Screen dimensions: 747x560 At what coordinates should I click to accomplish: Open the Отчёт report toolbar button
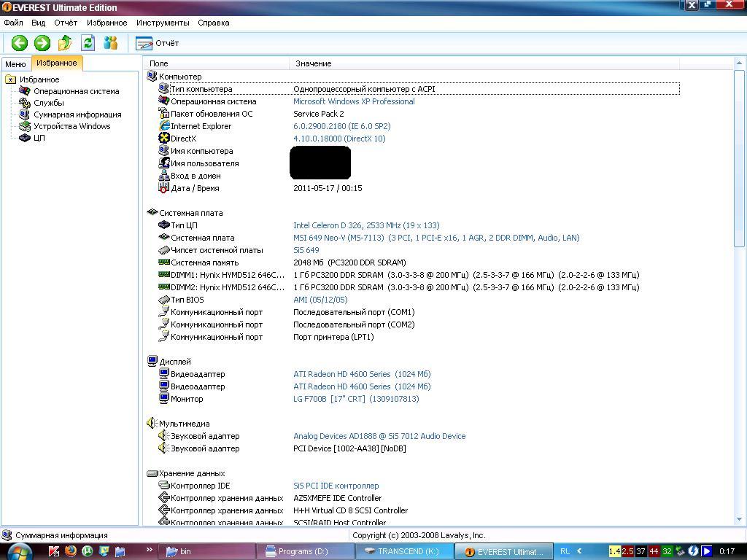[158, 43]
